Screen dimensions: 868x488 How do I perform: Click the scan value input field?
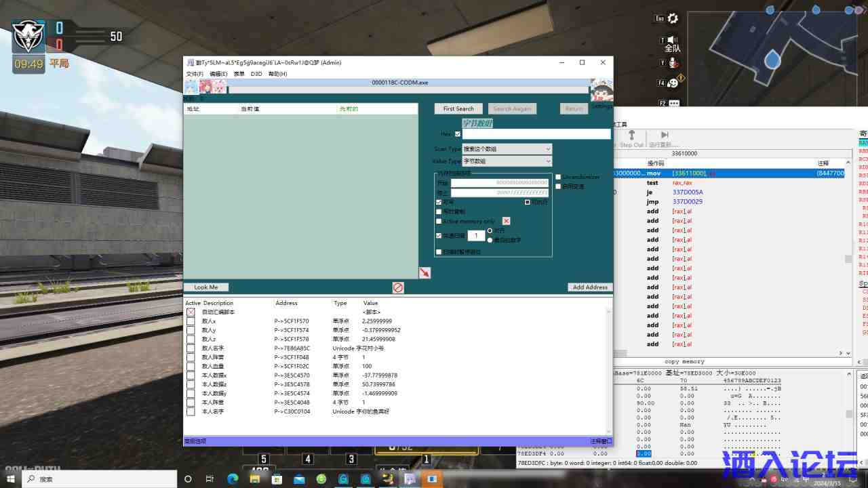(536, 134)
